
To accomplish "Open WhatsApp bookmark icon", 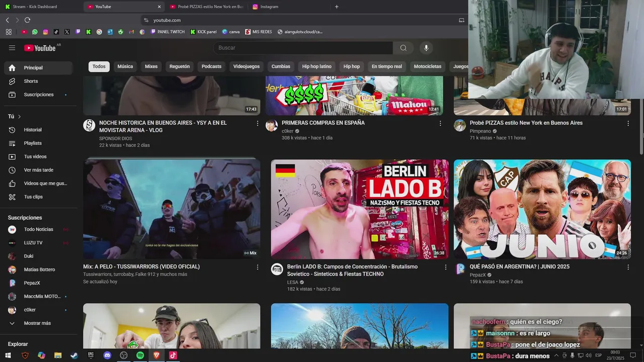I will click(35, 32).
